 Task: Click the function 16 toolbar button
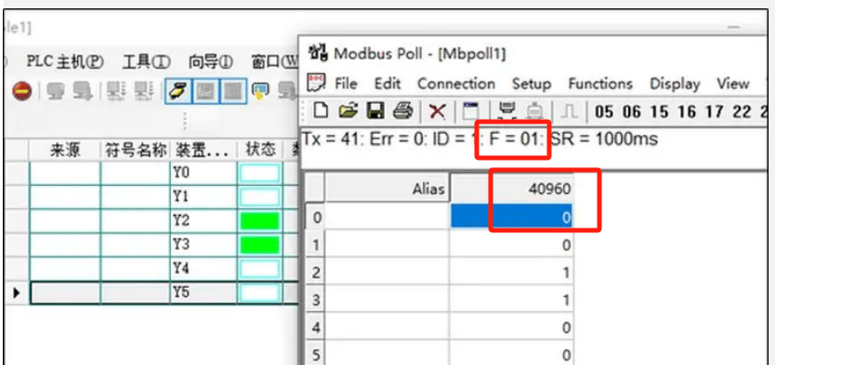tap(687, 112)
